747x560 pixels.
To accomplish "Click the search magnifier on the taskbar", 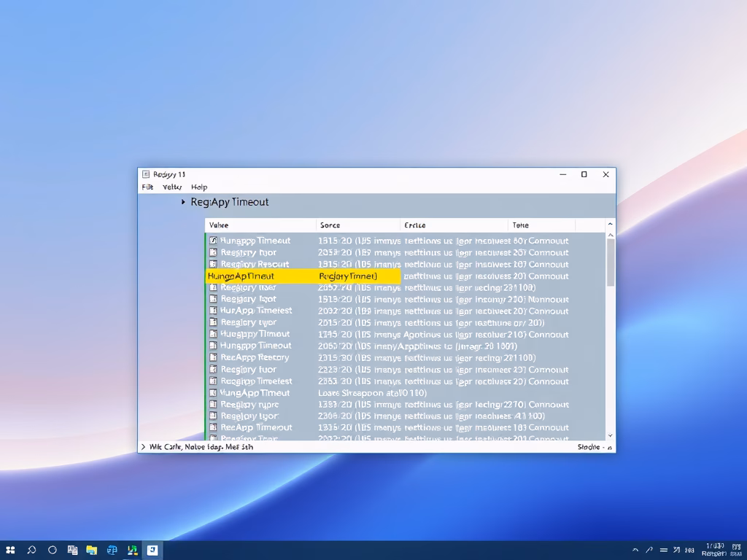I will (x=32, y=551).
